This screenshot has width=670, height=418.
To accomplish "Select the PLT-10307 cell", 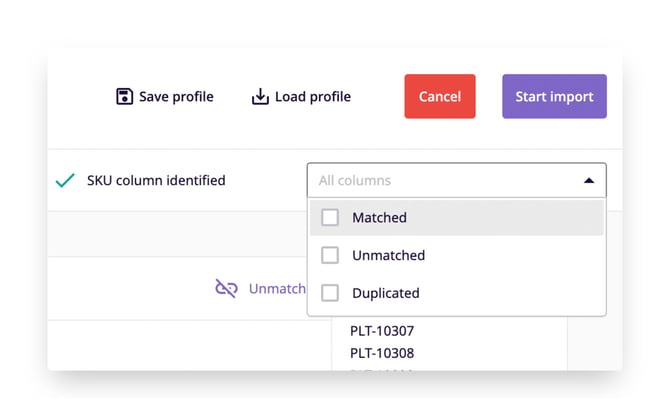I will [382, 331].
